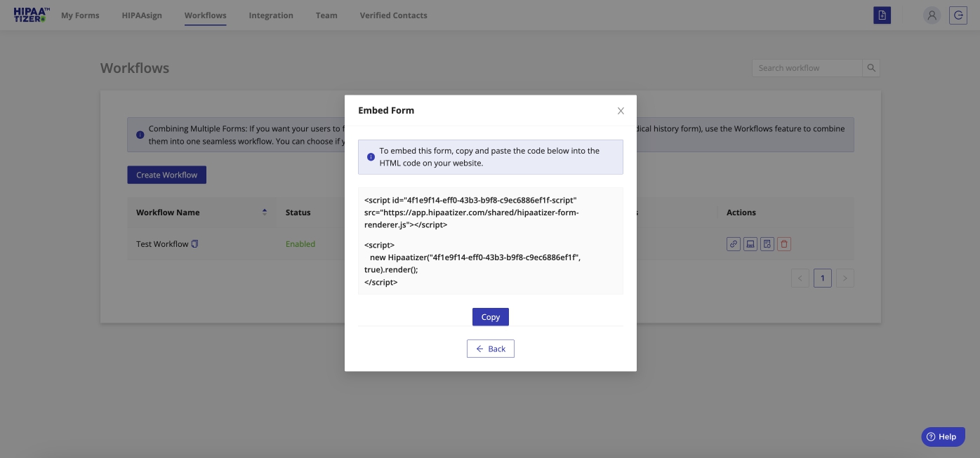980x458 pixels.
Task: Copy the embed code
Action: (491, 317)
